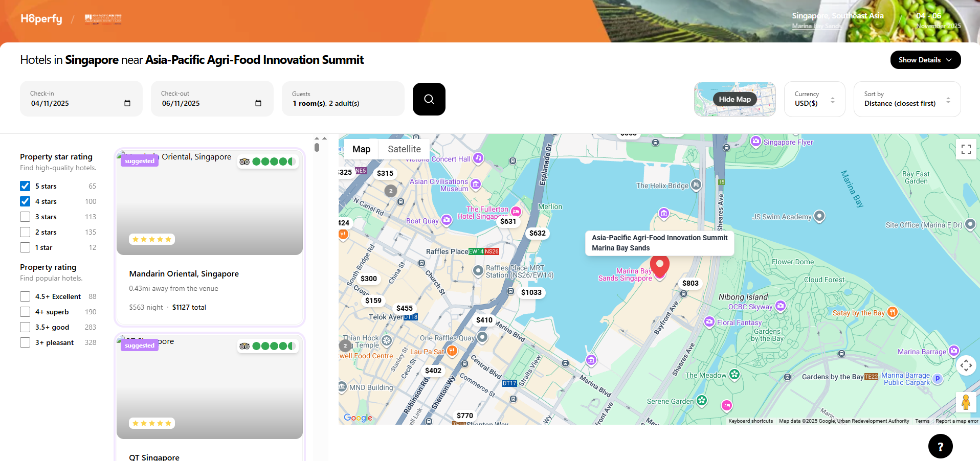This screenshot has height=461, width=980.
Task: Enable the 3.5+ good rating filter
Action: tap(25, 327)
